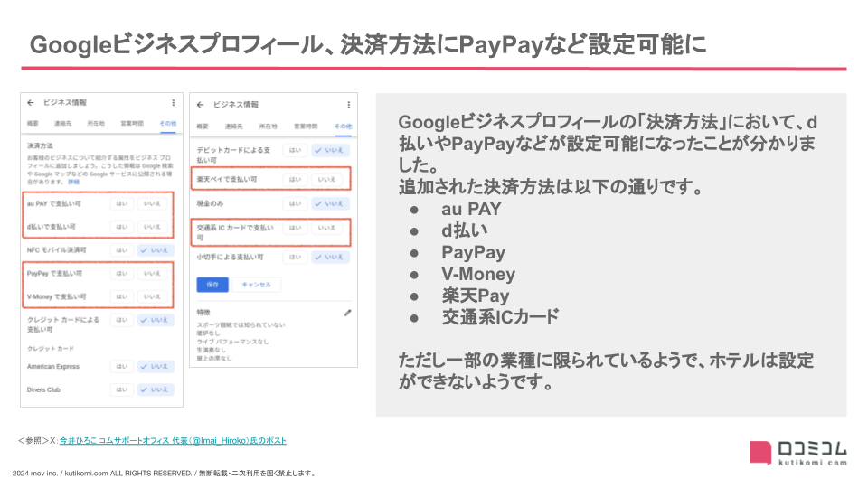This screenshot has height=488, width=868.
Task: Choose はい for Diners Club
Action: (122, 389)
